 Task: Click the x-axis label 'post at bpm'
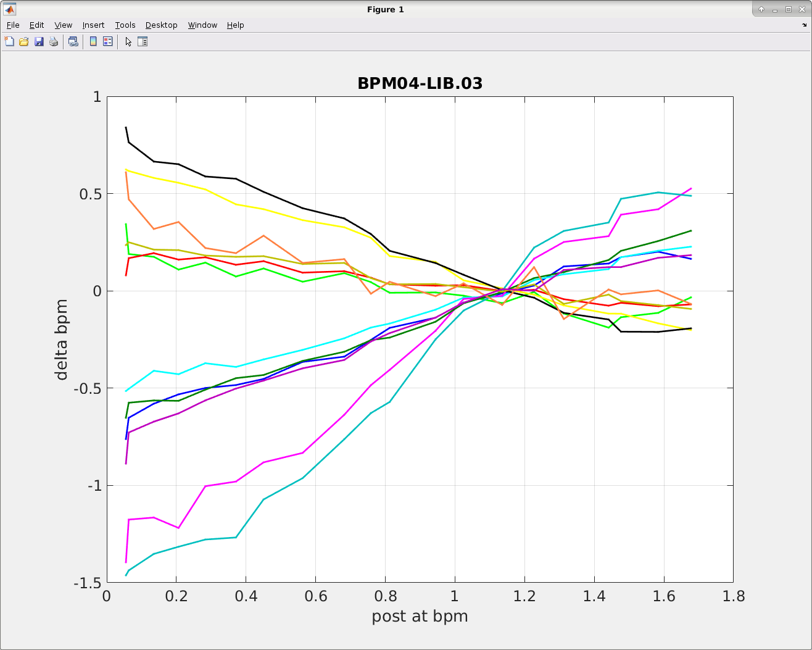click(420, 616)
